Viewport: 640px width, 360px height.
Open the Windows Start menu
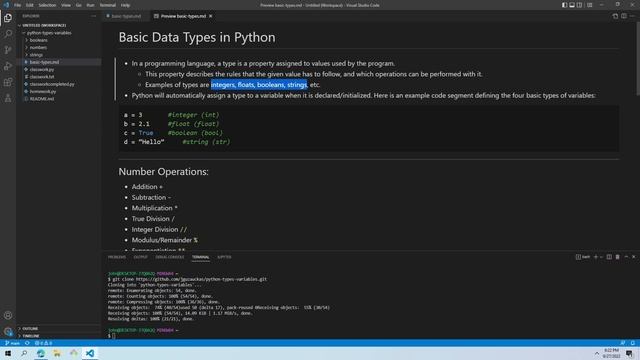point(8,353)
